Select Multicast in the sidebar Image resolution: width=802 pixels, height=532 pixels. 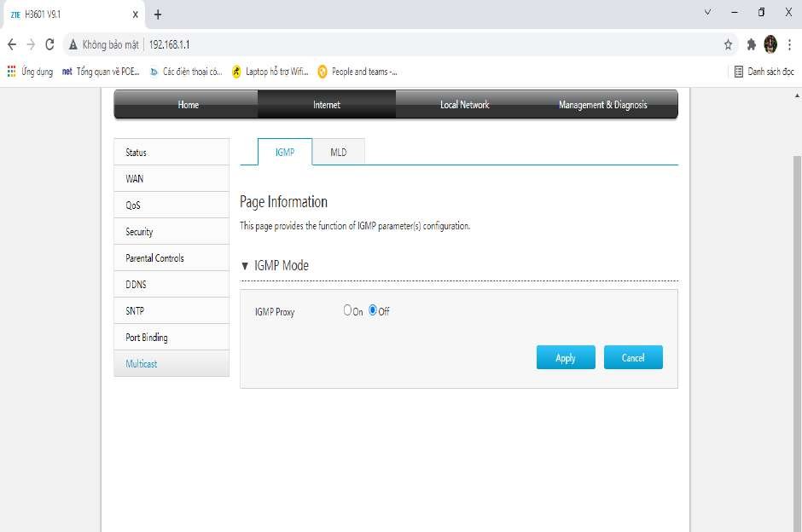pos(171,363)
